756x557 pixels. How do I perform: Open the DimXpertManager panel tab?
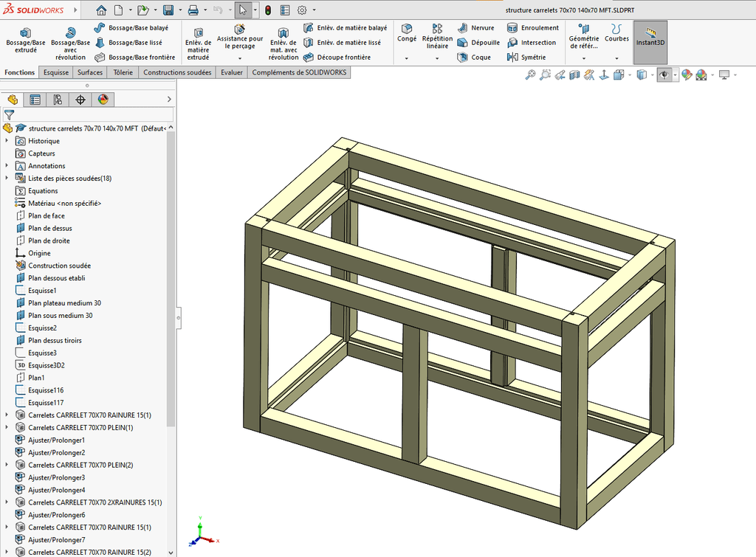[80, 100]
